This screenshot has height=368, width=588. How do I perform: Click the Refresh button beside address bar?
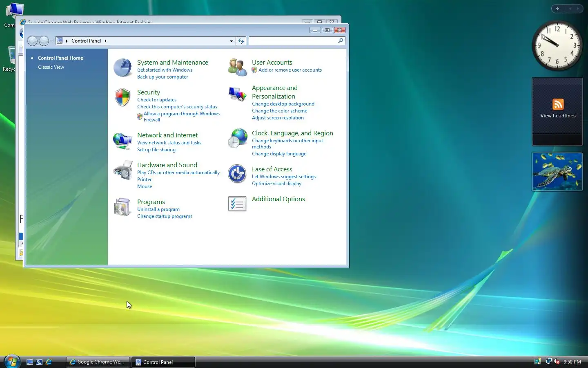[241, 41]
